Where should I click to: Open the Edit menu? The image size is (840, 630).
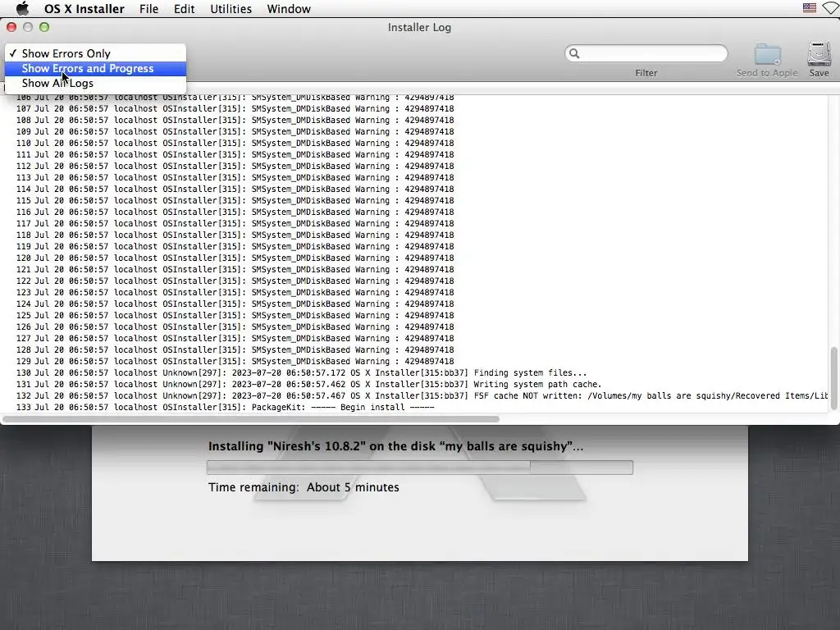[184, 8]
